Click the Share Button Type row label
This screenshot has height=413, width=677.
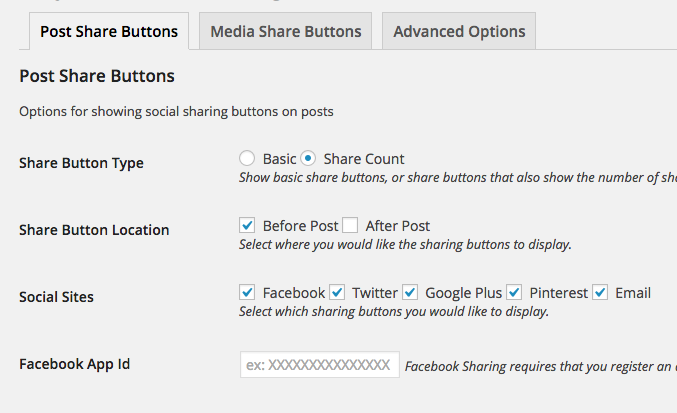point(81,164)
